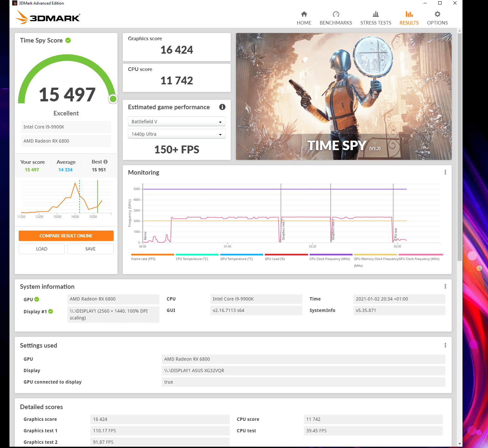Toggle the GPU Clock Frequency legend
Viewport: 488px width, 448px height.
point(420,257)
